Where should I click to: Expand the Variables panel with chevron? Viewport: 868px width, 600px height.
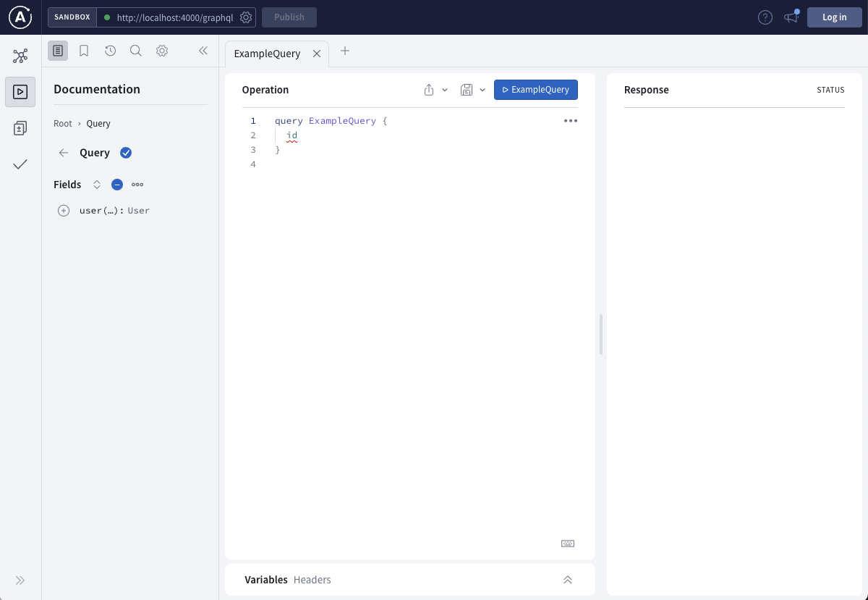click(x=568, y=580)
